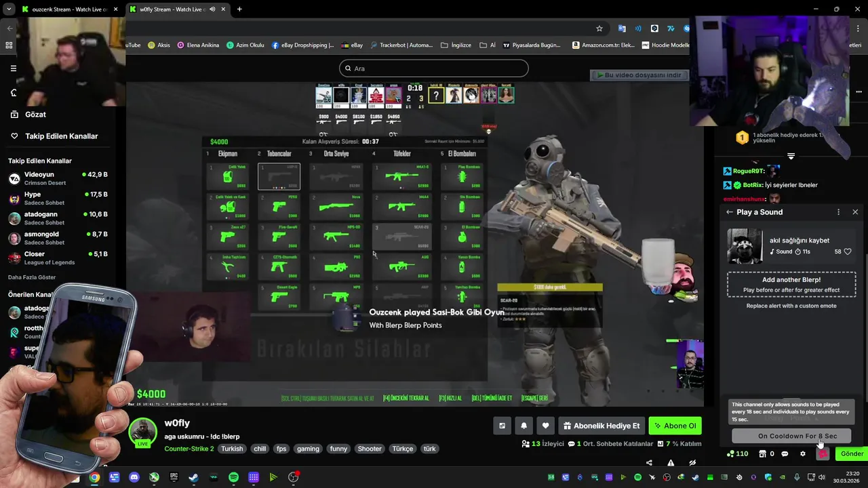
Task: Open the Azim Okulu bookmark
Action: (x=245, y=45)
